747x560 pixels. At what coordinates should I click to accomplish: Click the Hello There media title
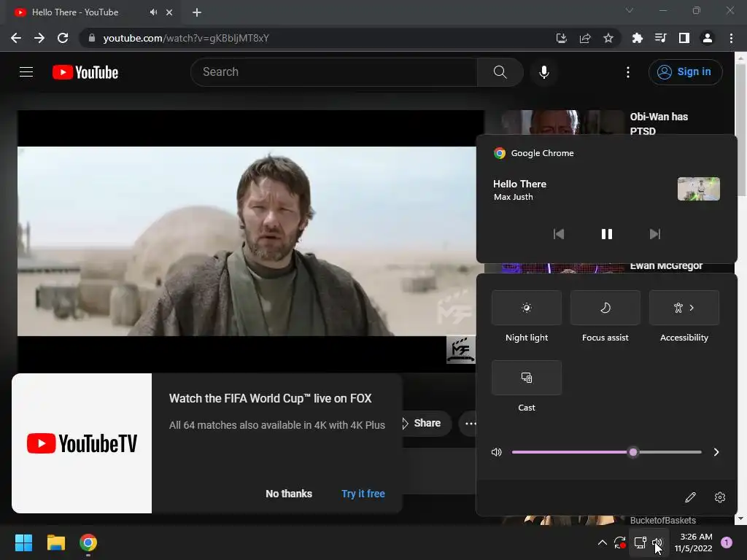519,184
